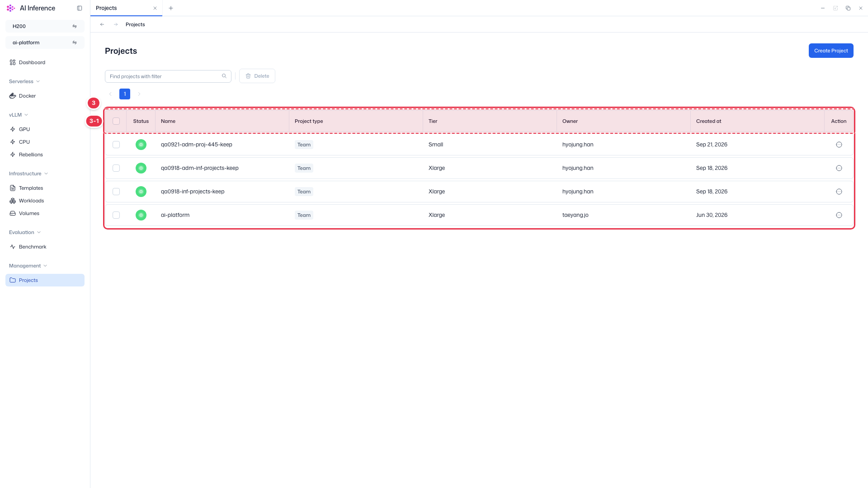Open Templates under Infrastructure
Viewport: 868px width, 488px height.
tap(45, 188)
